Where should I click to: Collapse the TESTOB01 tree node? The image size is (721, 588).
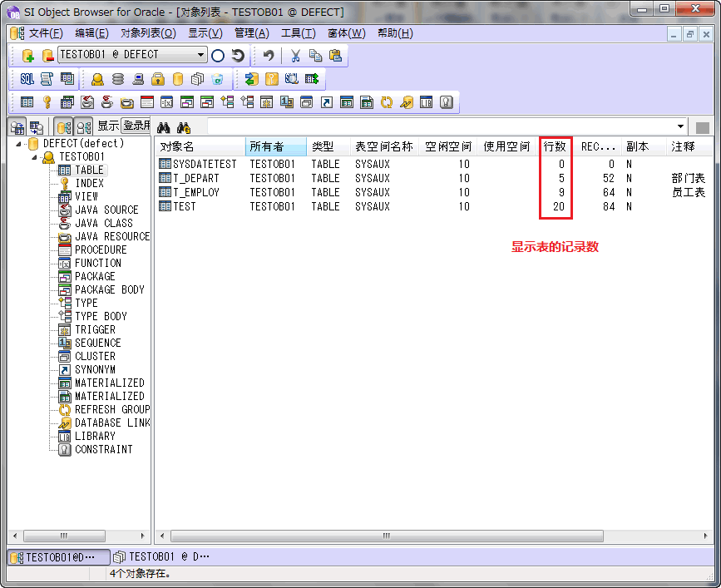pyautogui.click(x=34, y=157)
